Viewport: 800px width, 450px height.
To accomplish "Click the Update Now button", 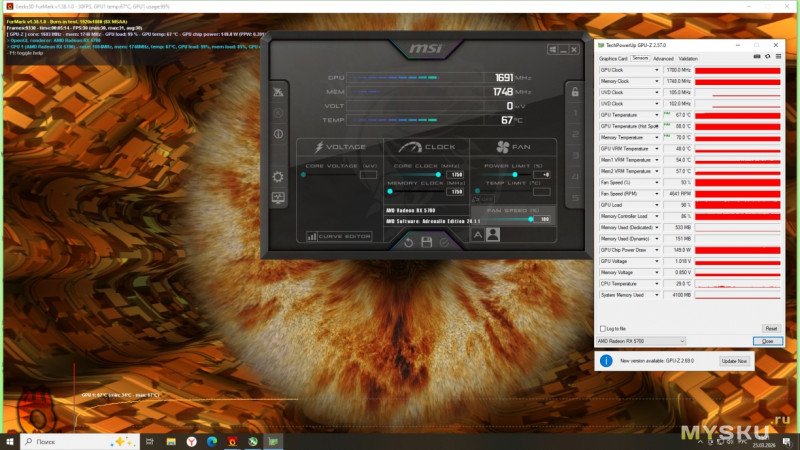I will click(734, 361).
